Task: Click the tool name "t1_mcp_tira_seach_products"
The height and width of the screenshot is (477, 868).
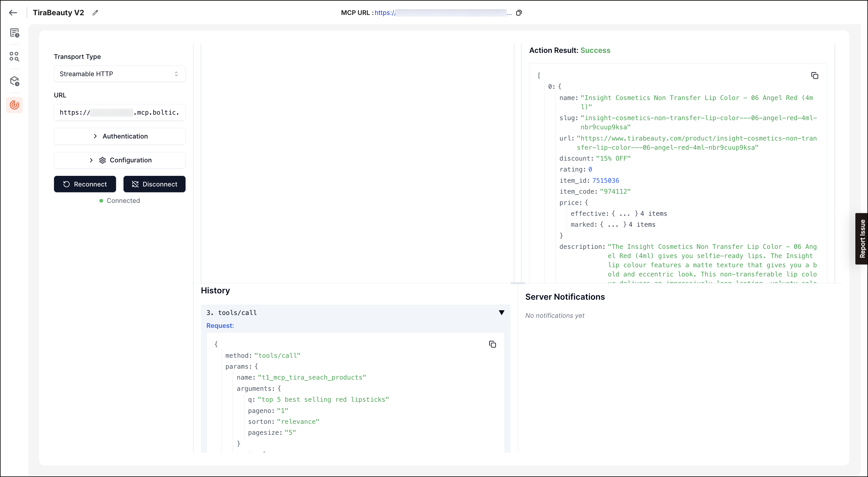Action: pyautogui.click(x=312, y=378)
